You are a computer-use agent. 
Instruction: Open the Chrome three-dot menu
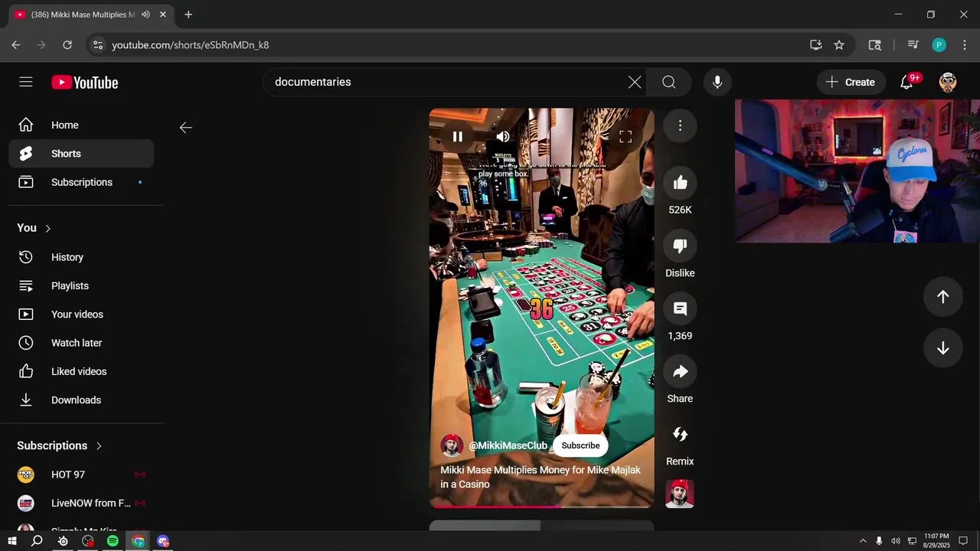964,45
